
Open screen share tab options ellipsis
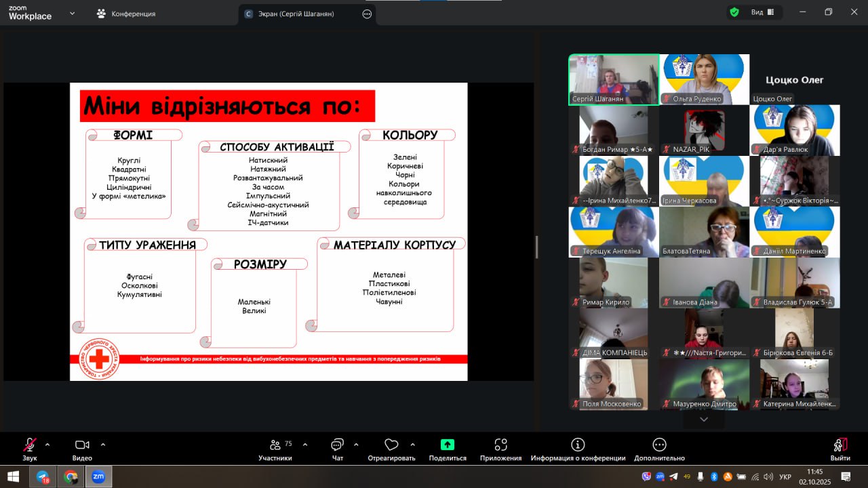[x=367, y=14]
